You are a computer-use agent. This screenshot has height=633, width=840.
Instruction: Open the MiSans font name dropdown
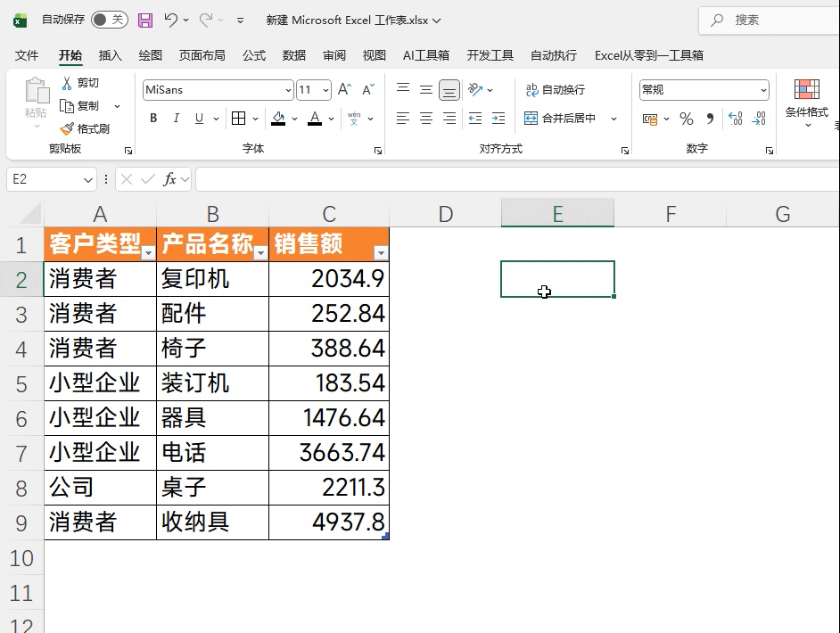(x=288, y=90)
